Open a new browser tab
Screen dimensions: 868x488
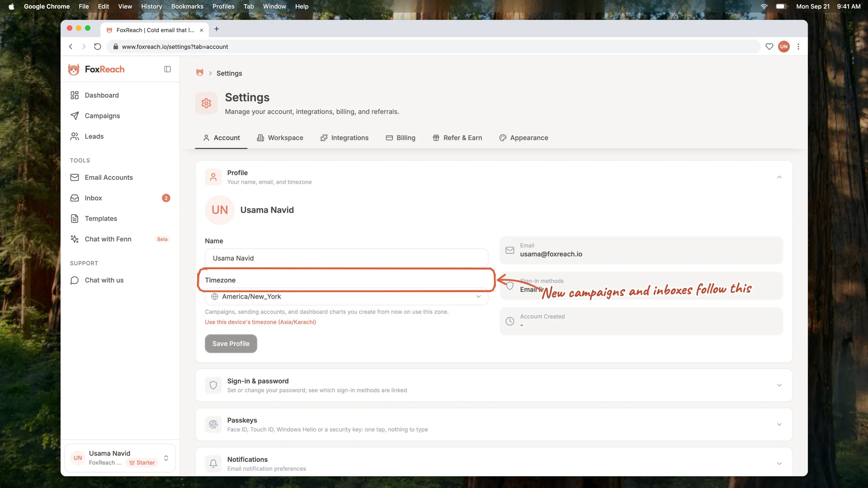(x=217, y=29)
